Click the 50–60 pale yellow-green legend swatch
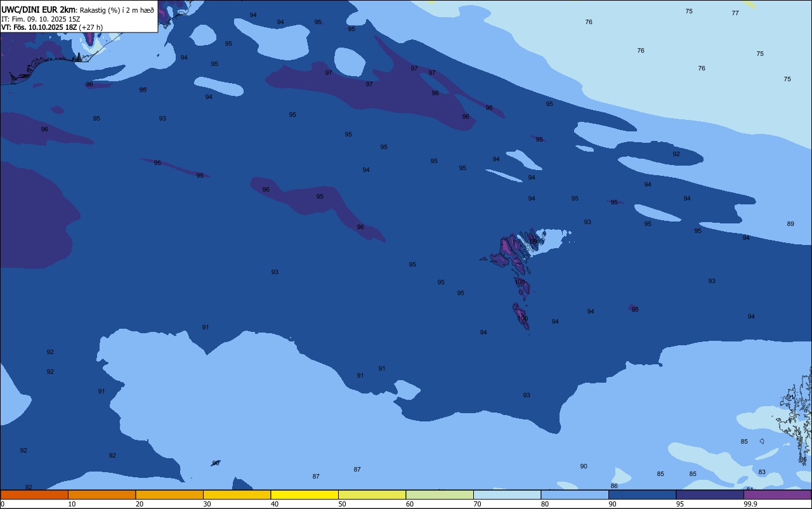Viewport: 812px width, 509px height. click(x=372, y=494)
